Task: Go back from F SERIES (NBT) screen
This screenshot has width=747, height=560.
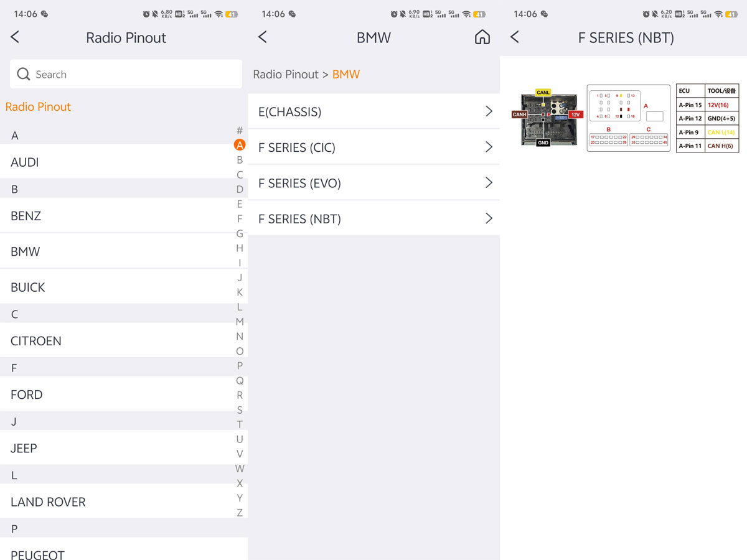Action: (515, 37)
